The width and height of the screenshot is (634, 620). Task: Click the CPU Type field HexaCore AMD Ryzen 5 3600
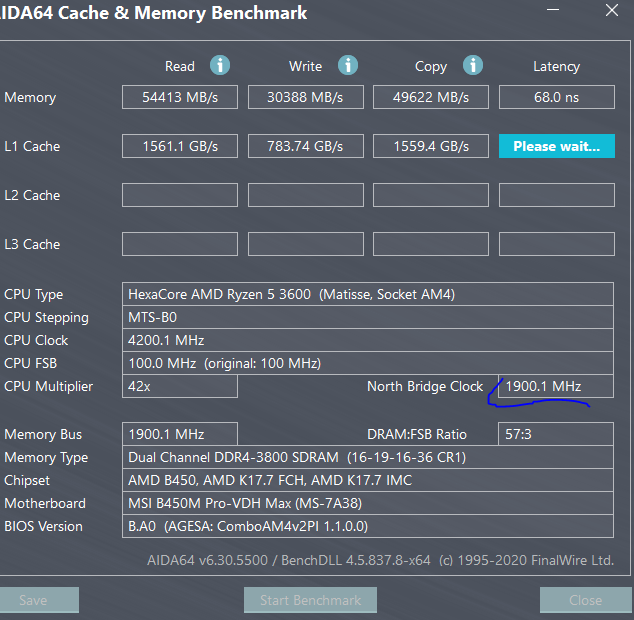tap(368, 294)
